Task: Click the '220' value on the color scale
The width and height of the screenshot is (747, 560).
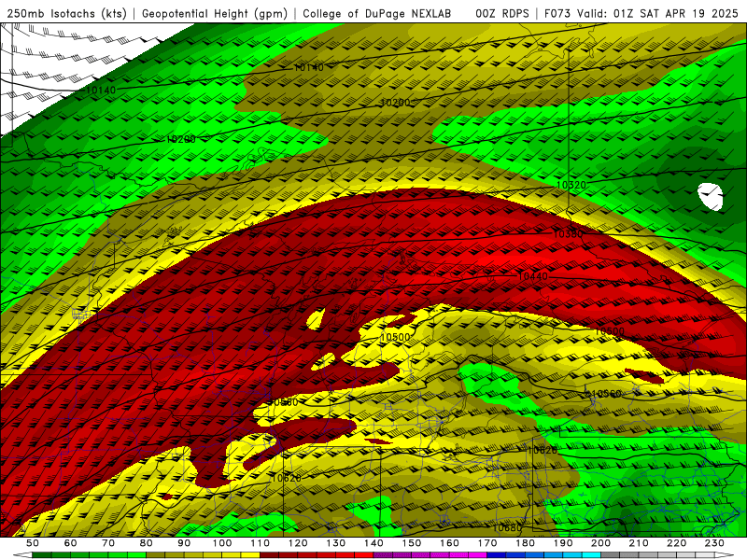Action: point(676,543)
